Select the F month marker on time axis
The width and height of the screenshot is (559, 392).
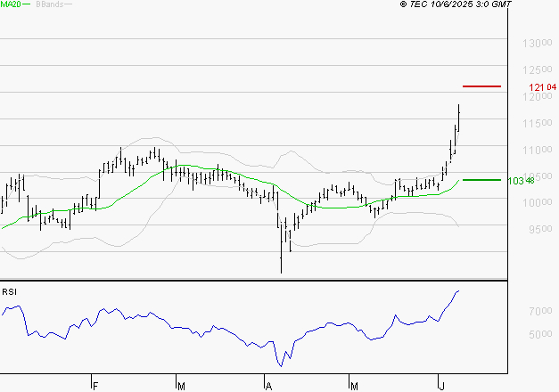click(x=95, y=386)
